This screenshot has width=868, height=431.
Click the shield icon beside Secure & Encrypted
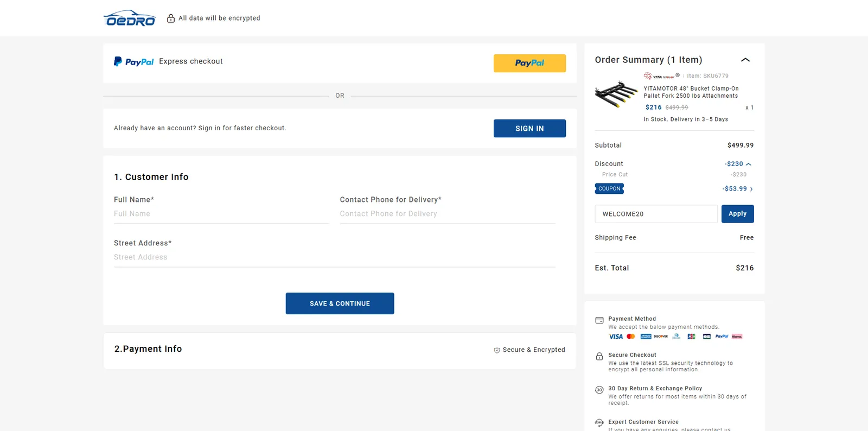click(497, 350)
